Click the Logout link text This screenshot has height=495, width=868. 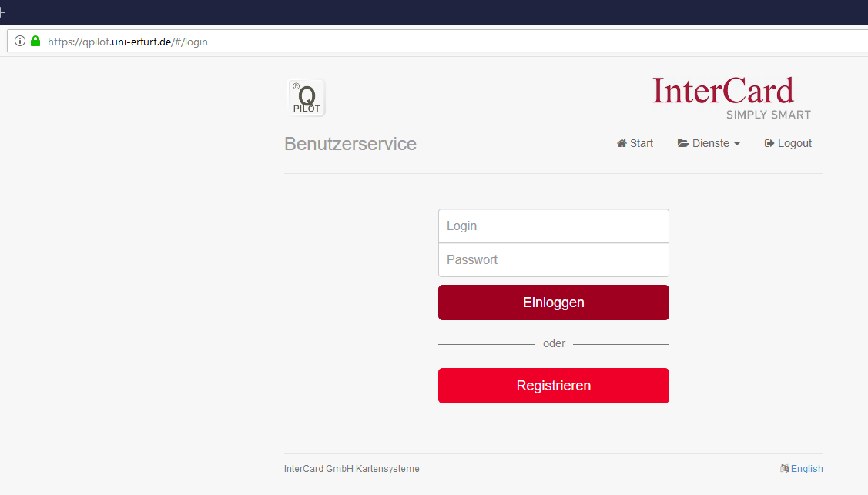(795, 144)
